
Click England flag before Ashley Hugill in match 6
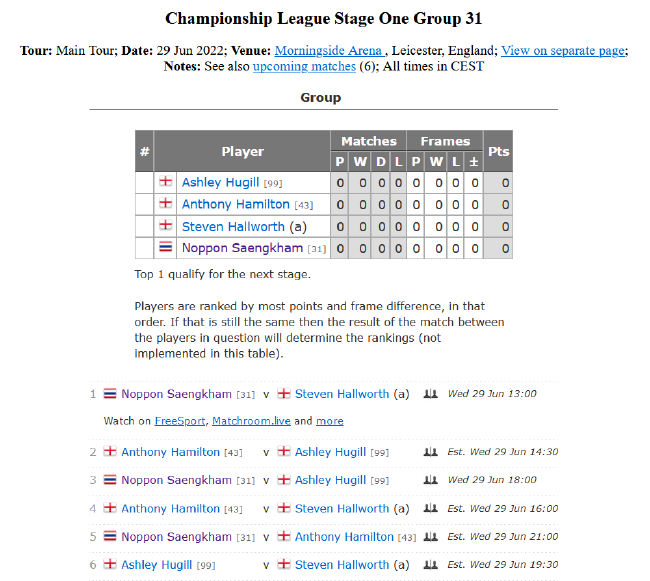click(x=110, y=564)
